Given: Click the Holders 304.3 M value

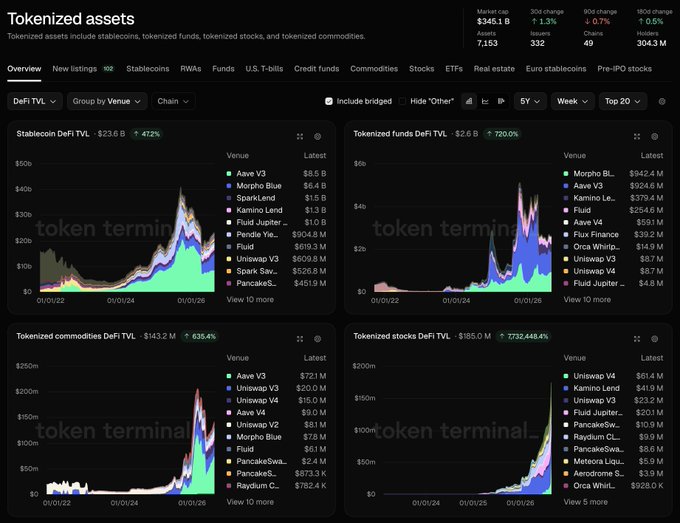Looking at the screenshot, I should pyautogui.click(x=651, y=43).
